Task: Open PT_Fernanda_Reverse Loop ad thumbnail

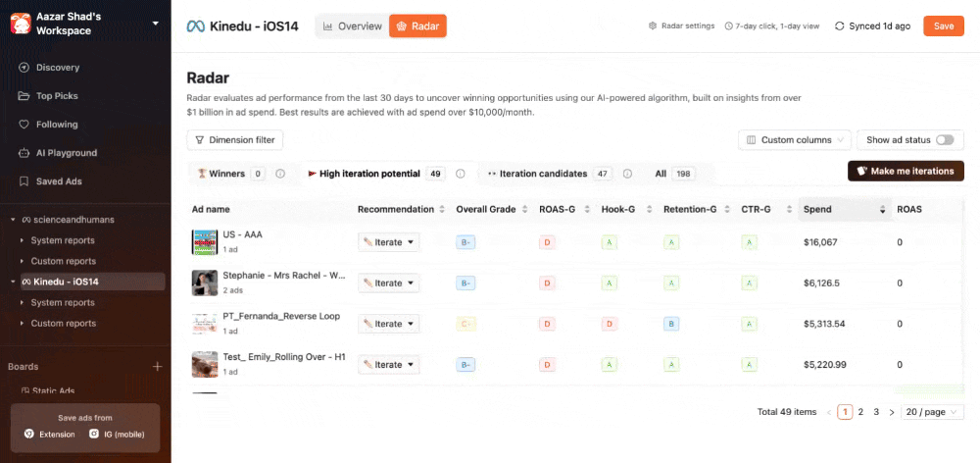Action: (205, 324)
